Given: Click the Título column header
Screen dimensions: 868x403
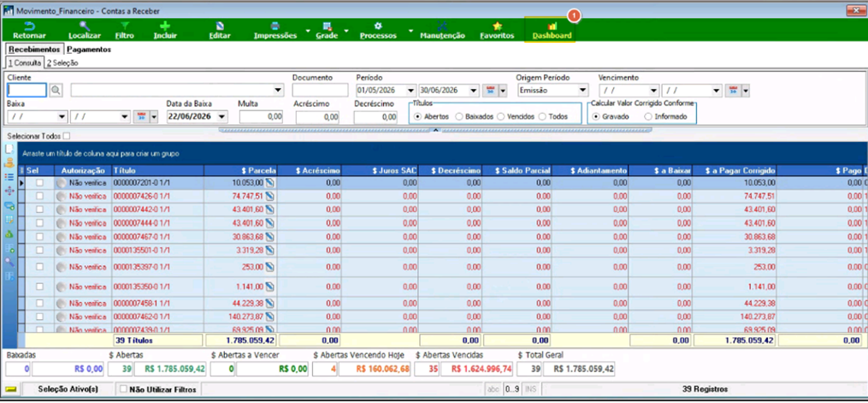Looking at the screenshot, I should coord(157,170).
